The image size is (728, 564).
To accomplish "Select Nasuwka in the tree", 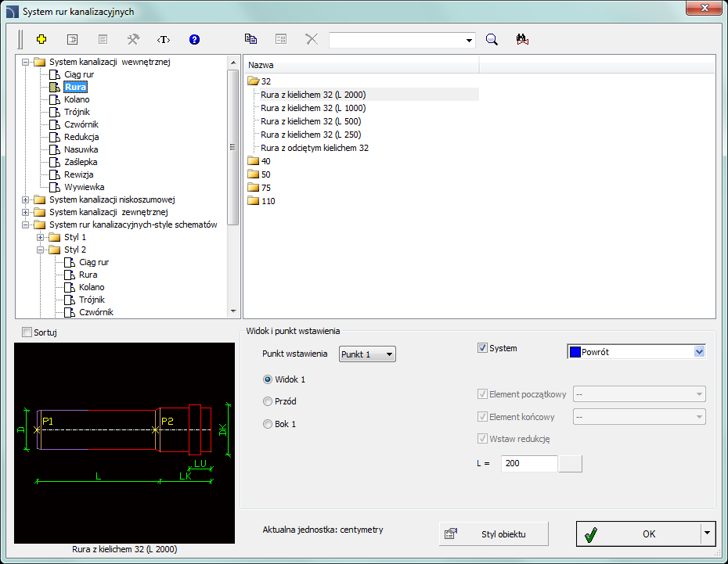I will point(81,149).
